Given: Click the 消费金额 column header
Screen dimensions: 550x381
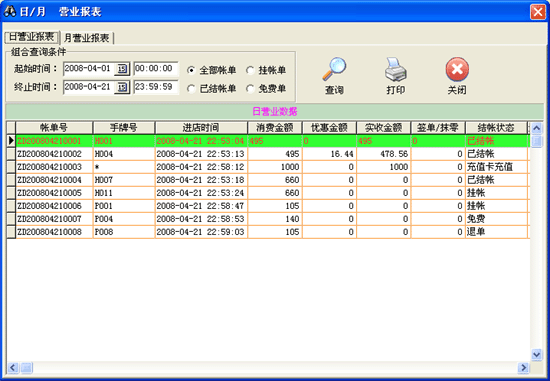Looking at the screenshot, I should click(275, 128).
